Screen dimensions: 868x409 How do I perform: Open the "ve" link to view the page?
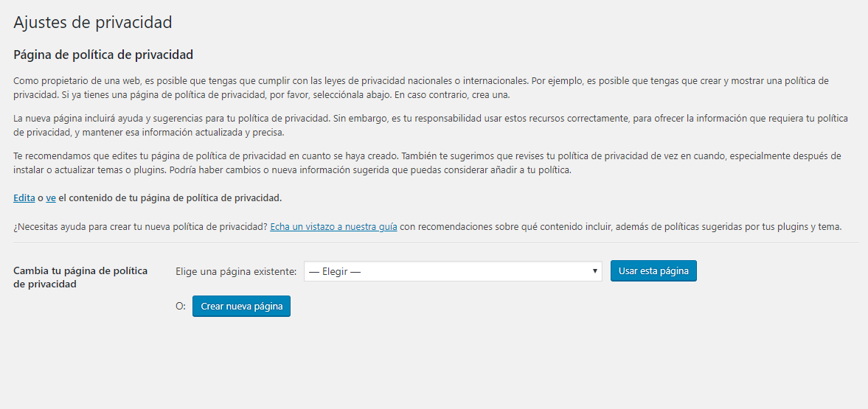click(51, 198)
